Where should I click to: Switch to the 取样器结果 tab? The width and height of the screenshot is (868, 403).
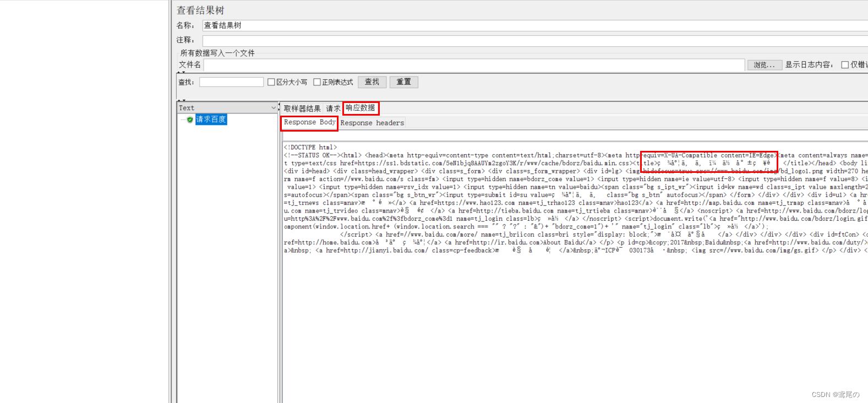tap(302, 108)
